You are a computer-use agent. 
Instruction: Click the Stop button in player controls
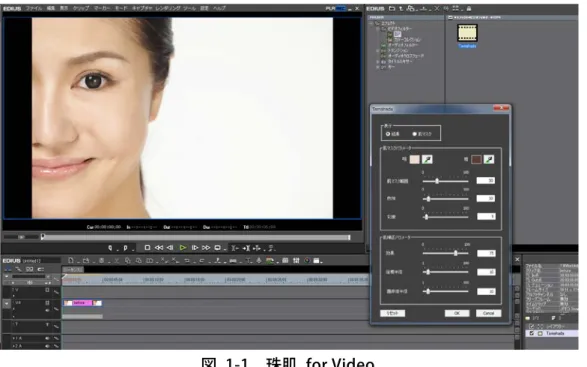tap(147, 248)
